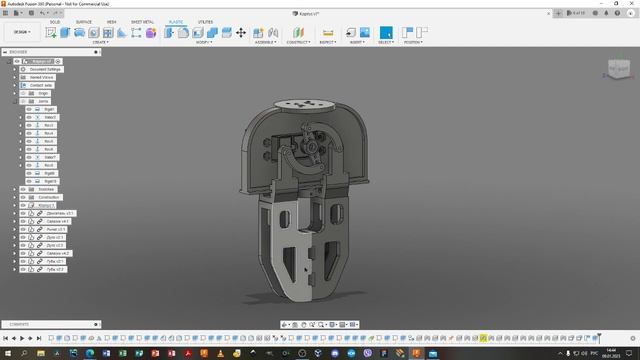
Task: Jump timeline to the end
Action: 39,338
